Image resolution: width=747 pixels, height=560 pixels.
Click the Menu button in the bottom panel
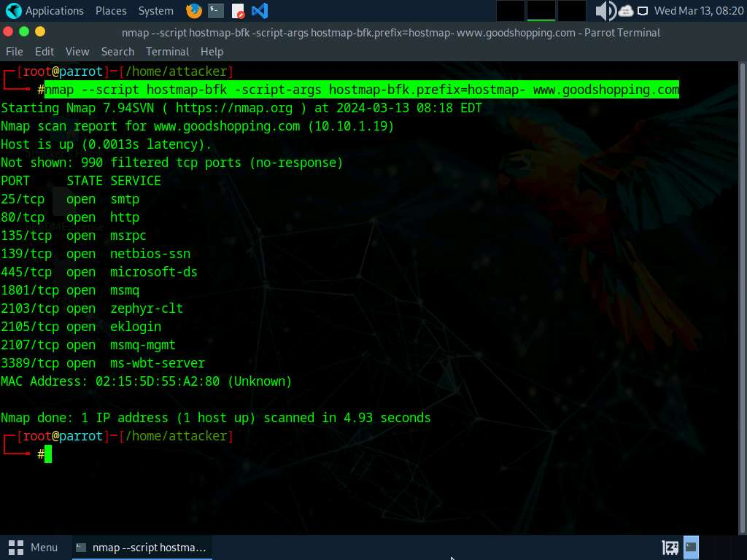tap(34, 547)
